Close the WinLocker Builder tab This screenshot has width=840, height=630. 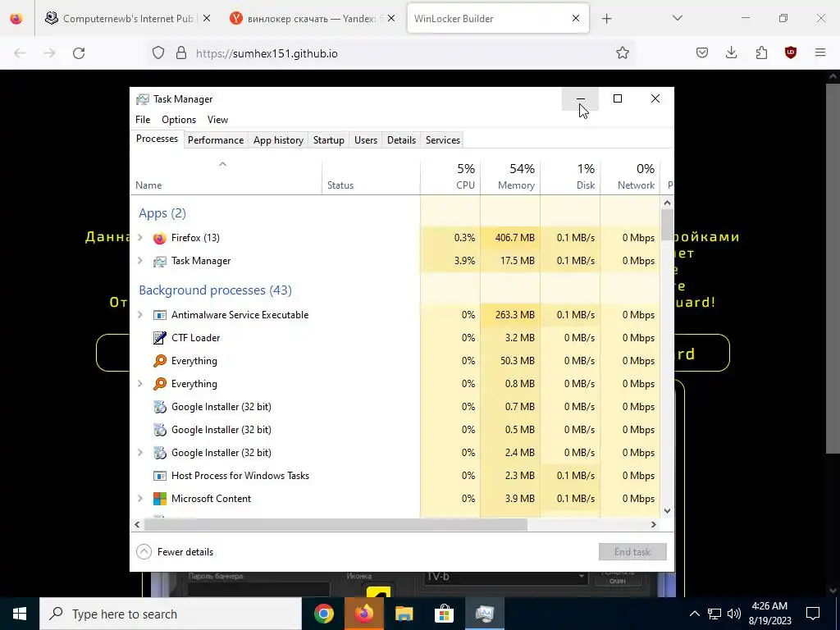575,18
